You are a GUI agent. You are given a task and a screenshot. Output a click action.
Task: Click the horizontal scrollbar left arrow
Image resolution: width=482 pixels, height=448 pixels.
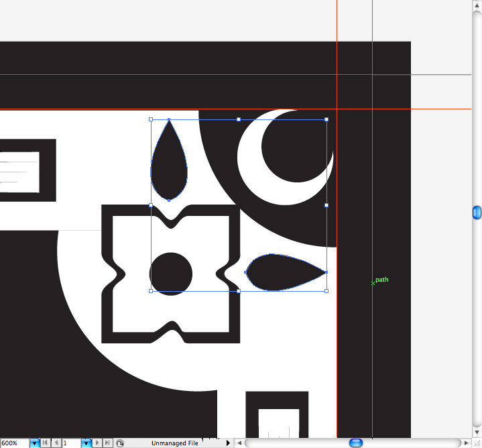pos(239,443)
